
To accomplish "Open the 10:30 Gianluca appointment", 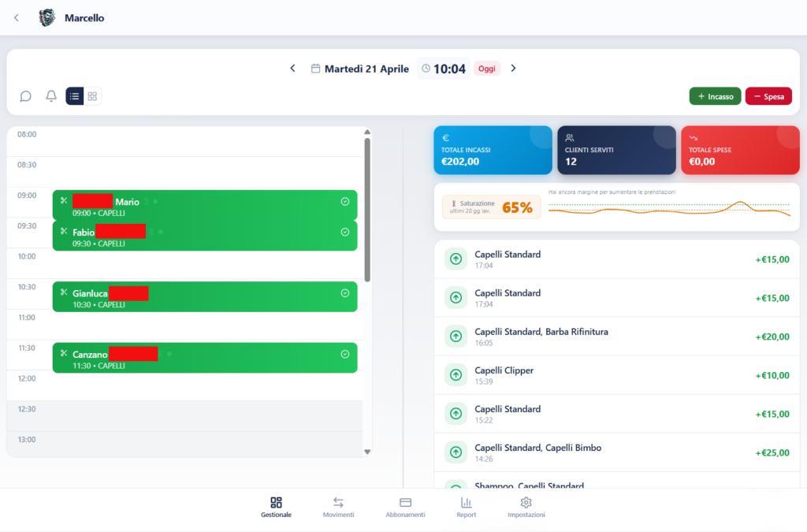I will tap(205, 296).
